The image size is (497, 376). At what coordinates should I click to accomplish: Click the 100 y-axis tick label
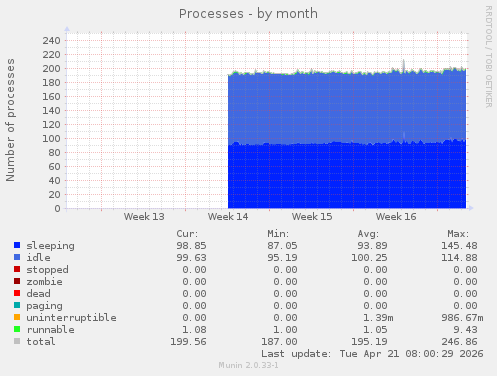tap(51, 139)
